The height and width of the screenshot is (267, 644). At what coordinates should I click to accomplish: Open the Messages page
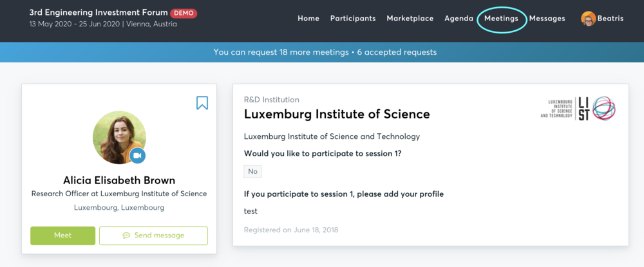click(x=547, y=19)
